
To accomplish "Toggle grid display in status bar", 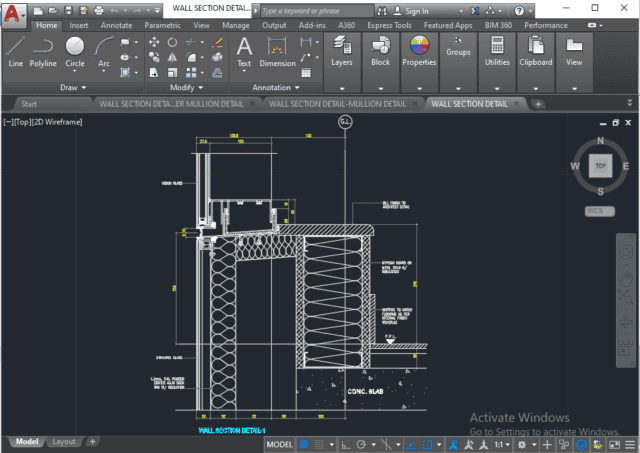I will (x=304, y=443).
